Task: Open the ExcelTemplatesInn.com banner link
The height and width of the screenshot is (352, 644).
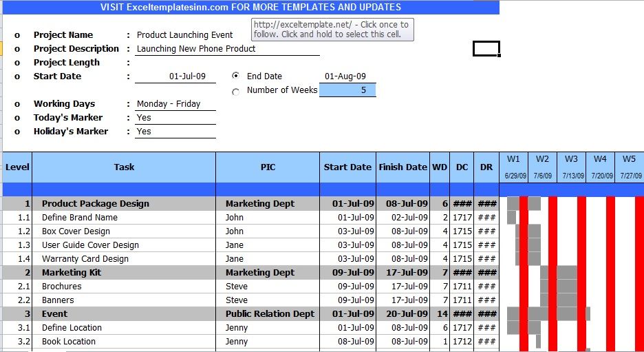Action: [x=250, y=7]
